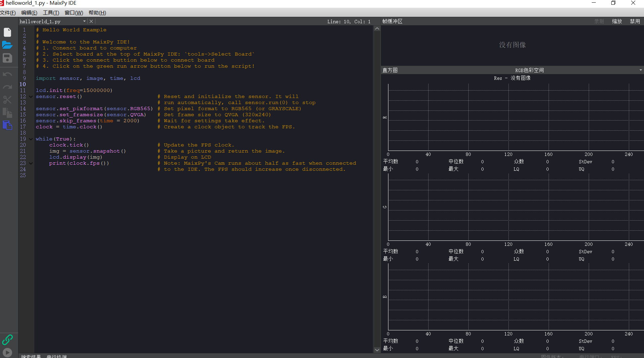The width and height of the screenshot is (644, 358).
Task: Click the 禁用 disable button in frame buffer
Action: (x=635, y=21)
